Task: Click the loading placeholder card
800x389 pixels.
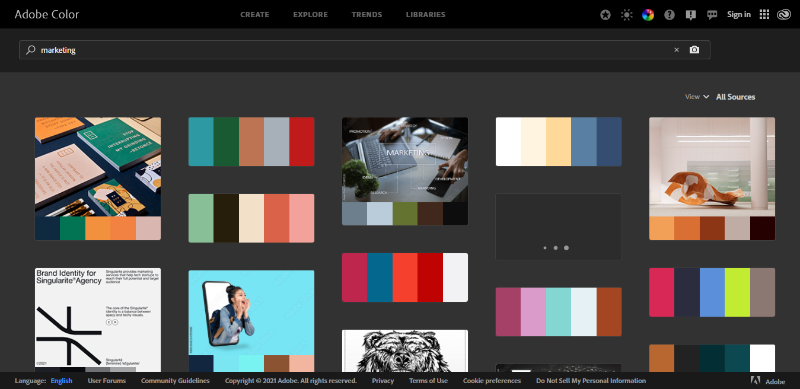Action: pyautogui.click(x=559, y=227)
